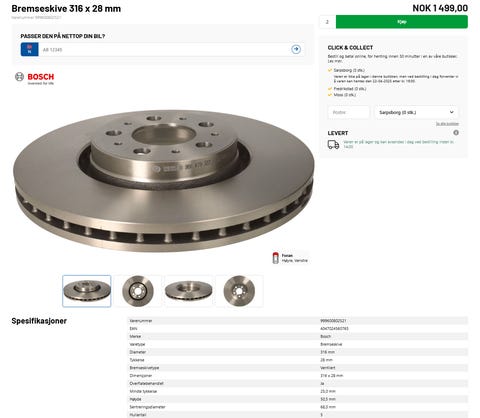Click the info icon next to Levert

[x=456, y=133]
